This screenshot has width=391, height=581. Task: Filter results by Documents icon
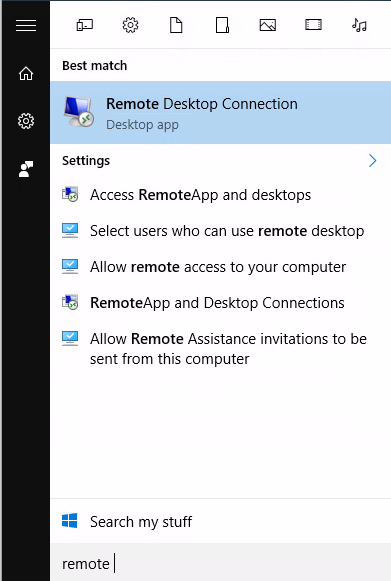176,25
